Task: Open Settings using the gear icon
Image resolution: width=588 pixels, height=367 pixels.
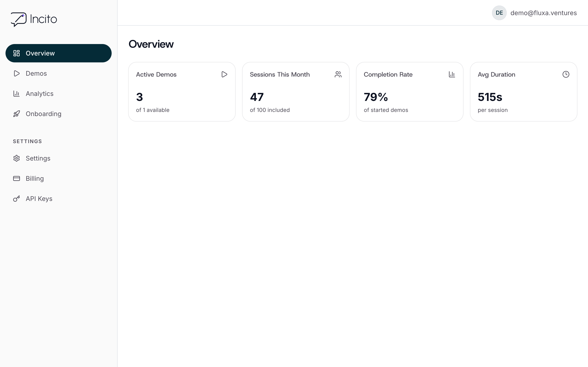Action: click(17, 158)
